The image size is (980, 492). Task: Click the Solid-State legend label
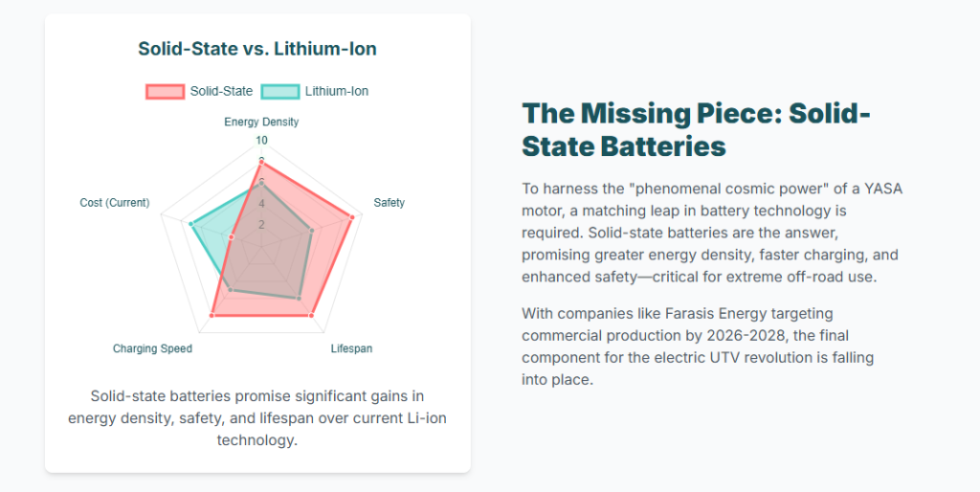click(x=221, y=91)
